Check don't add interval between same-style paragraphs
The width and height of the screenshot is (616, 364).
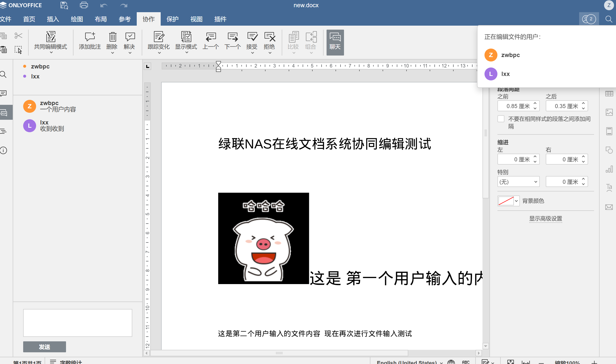click(501, 119)
